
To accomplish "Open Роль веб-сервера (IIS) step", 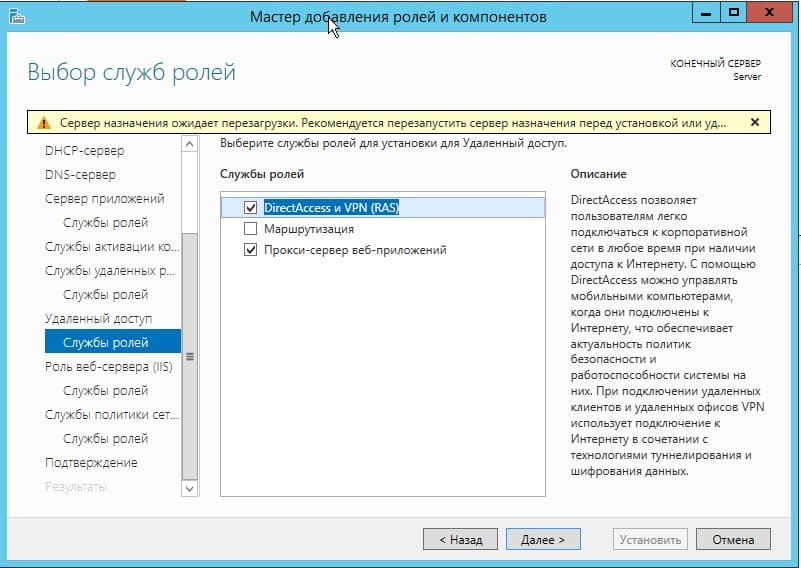I will click(109, 367).
